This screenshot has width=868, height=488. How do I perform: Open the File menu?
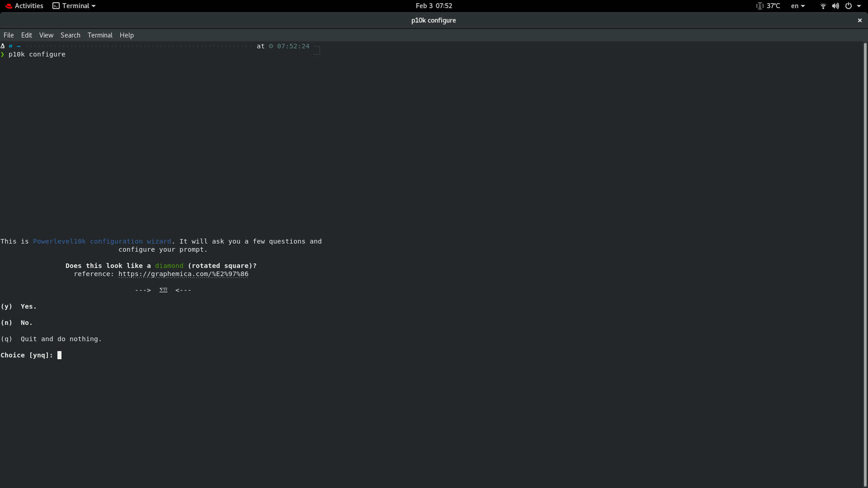point(9,35)
